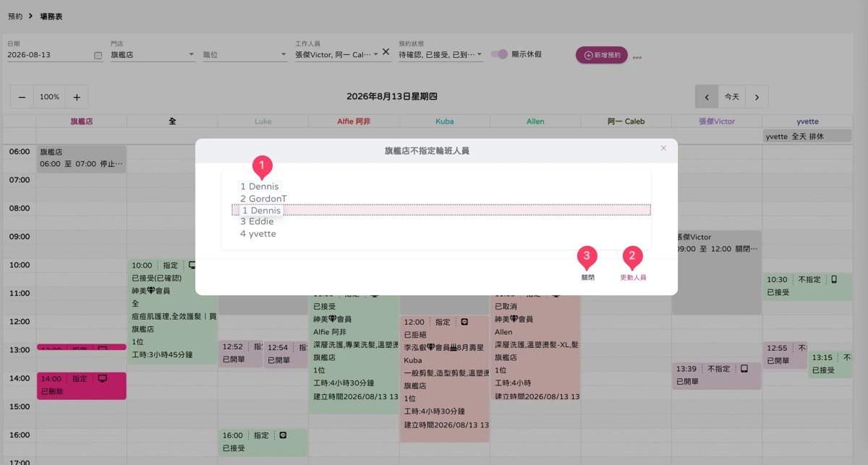
Task: Zoom out with the minus button
Action: pos(22,97)
